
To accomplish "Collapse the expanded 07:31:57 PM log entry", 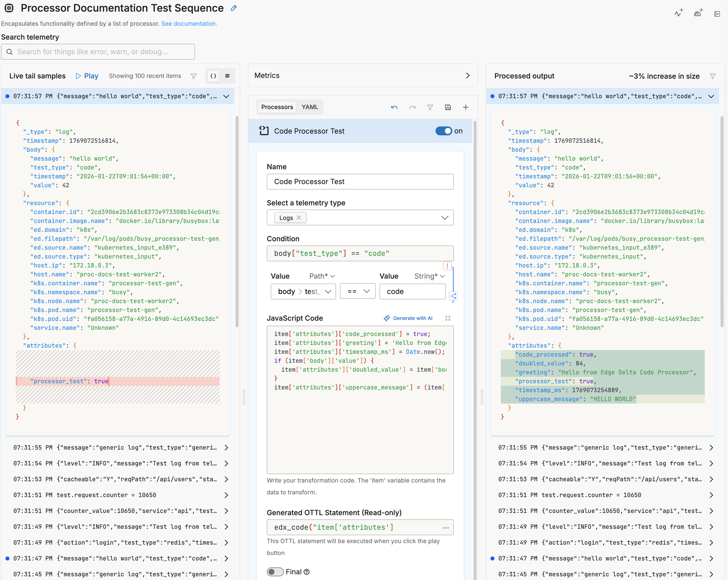I will click(226, 96).
